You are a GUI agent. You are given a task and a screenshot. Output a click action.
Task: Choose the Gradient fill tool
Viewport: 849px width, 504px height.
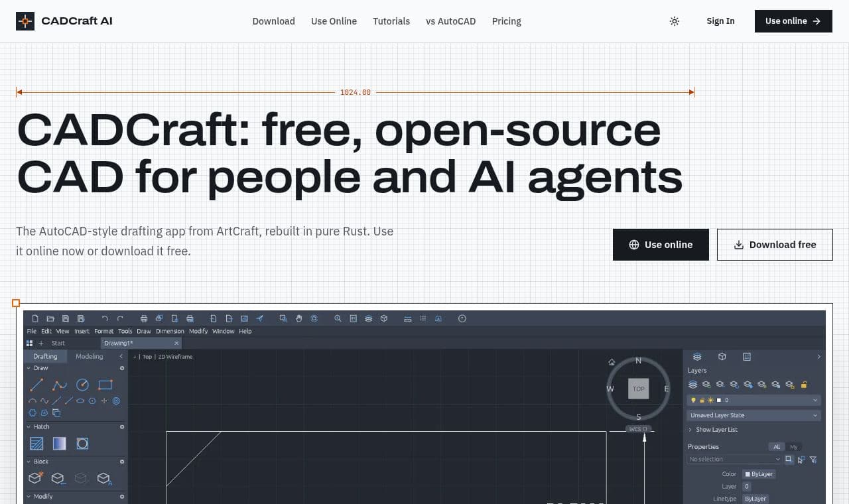click(x=60, y=444)
